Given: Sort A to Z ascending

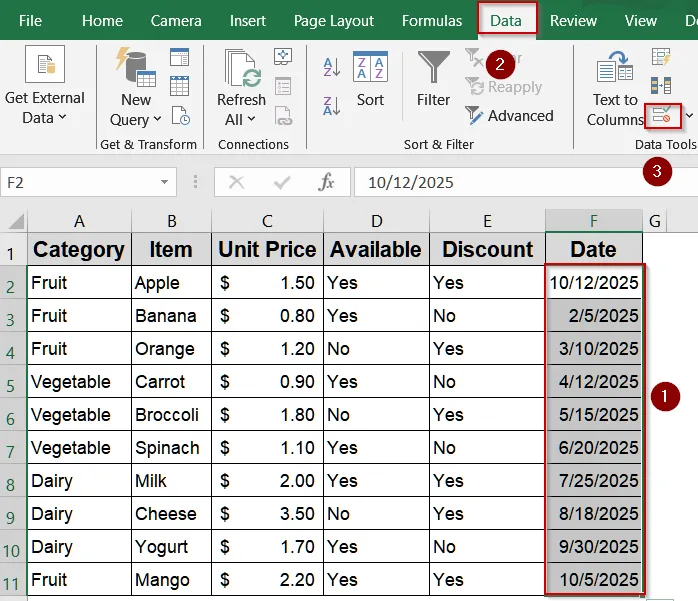Looking at the screenshot, I should (332, 67).
